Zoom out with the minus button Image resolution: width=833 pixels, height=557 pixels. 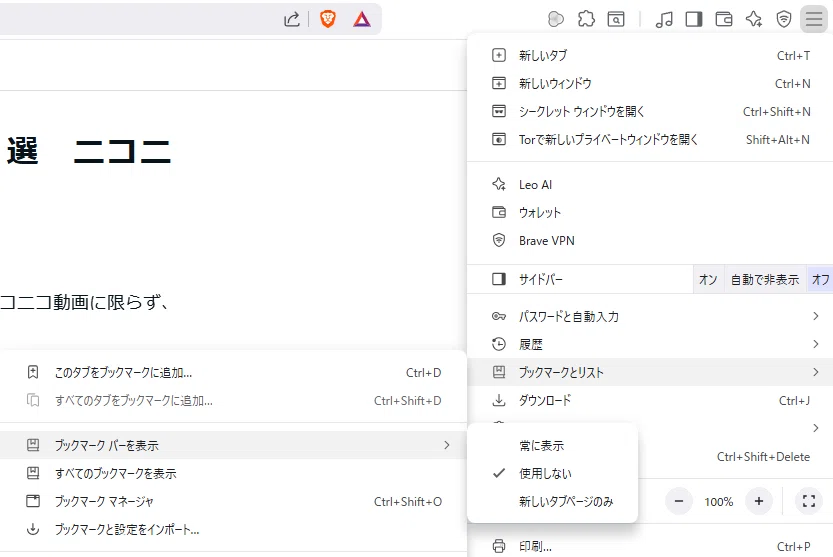(x=678, y=501)
